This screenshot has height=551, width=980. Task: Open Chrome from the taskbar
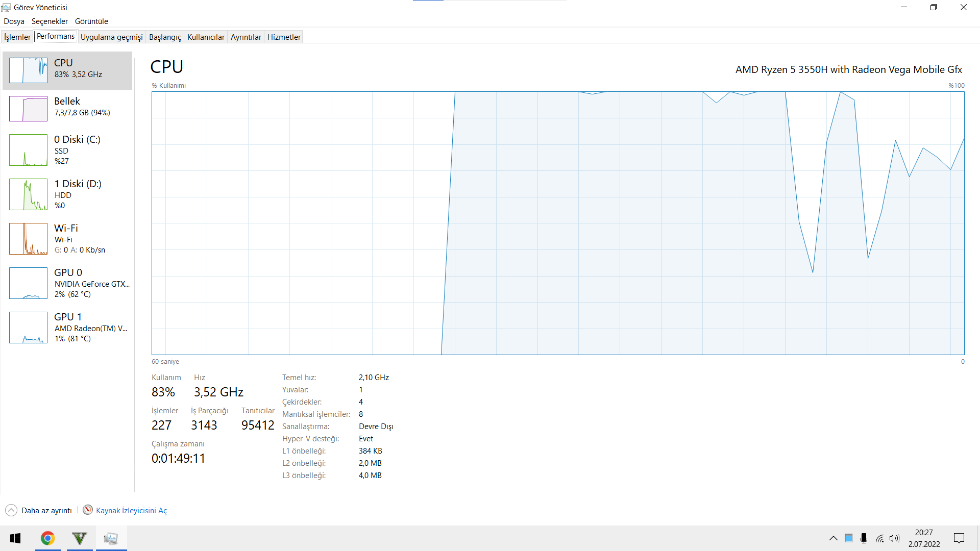pyautogui.click(x=48, y=538)
